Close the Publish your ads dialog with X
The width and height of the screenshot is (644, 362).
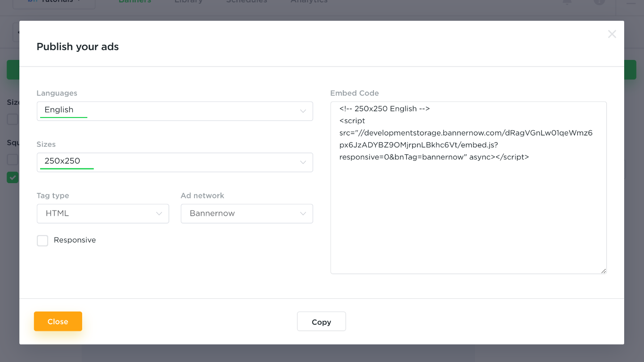(612, 34)
